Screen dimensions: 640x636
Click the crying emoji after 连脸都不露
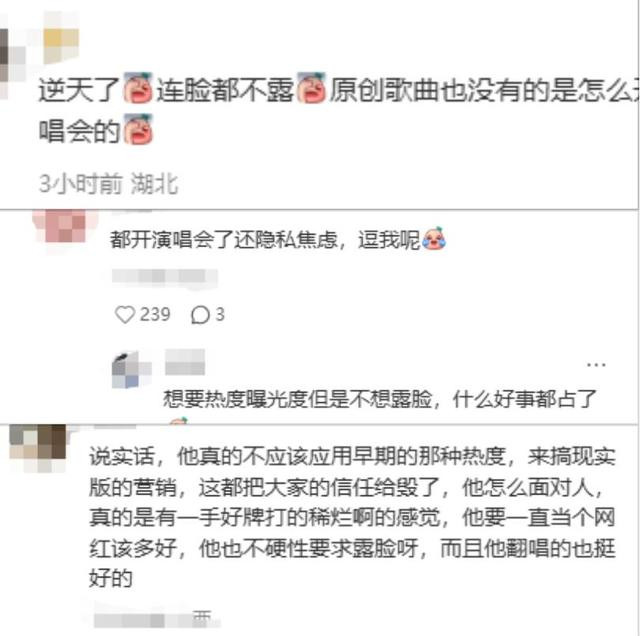pyautogui.click(x=311, y=88)
